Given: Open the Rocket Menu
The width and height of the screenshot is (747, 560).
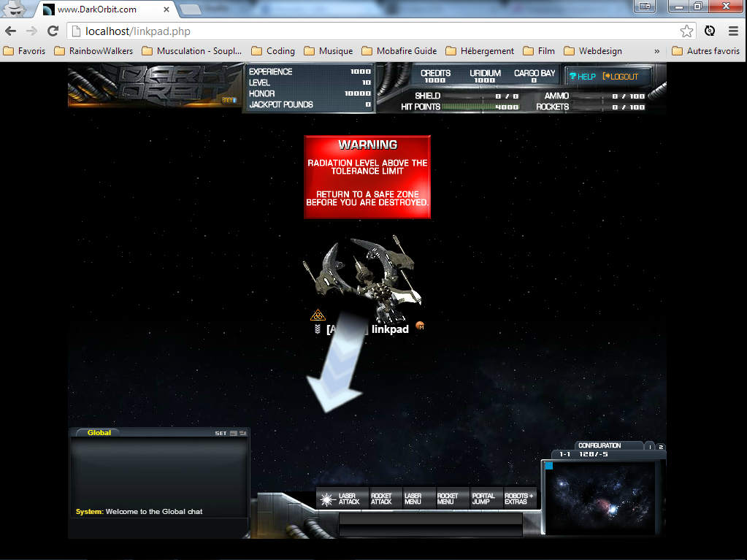Looking at the screenshot, I should (448, 499).
